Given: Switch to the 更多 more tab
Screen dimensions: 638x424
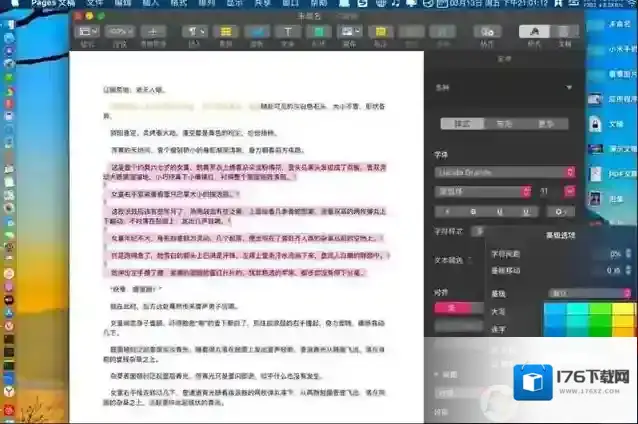Looking at the screenshot, I should point(546,124).
